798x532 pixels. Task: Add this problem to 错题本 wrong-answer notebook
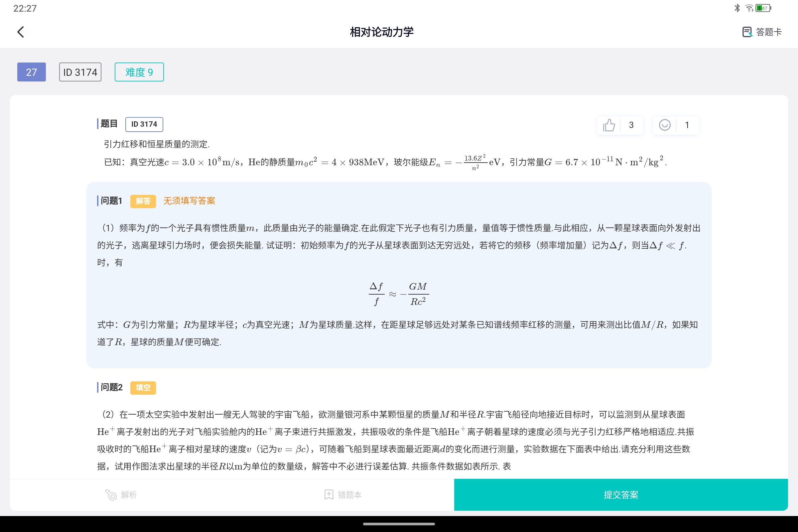click(x=343, y=495)
